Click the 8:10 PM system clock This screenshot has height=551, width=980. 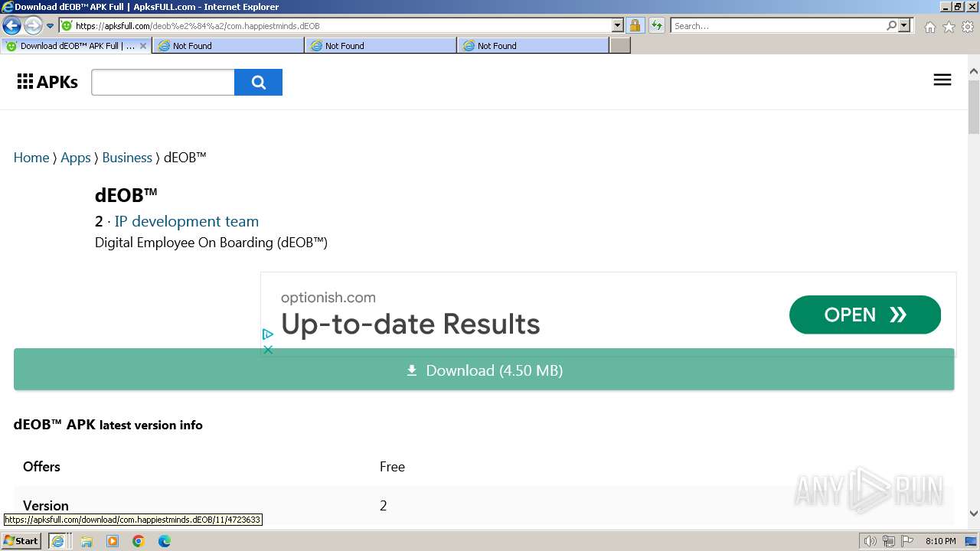pyautogui.click(x=940, y=541)
